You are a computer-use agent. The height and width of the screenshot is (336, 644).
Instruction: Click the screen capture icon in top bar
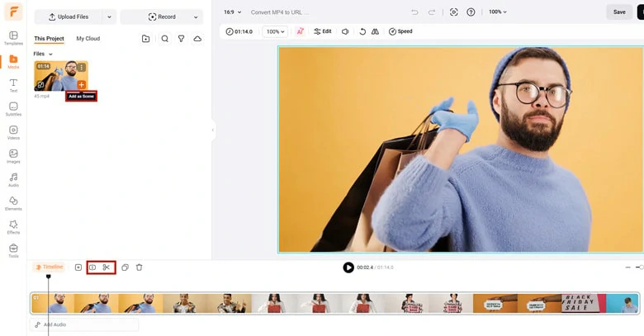coord(454,12)
